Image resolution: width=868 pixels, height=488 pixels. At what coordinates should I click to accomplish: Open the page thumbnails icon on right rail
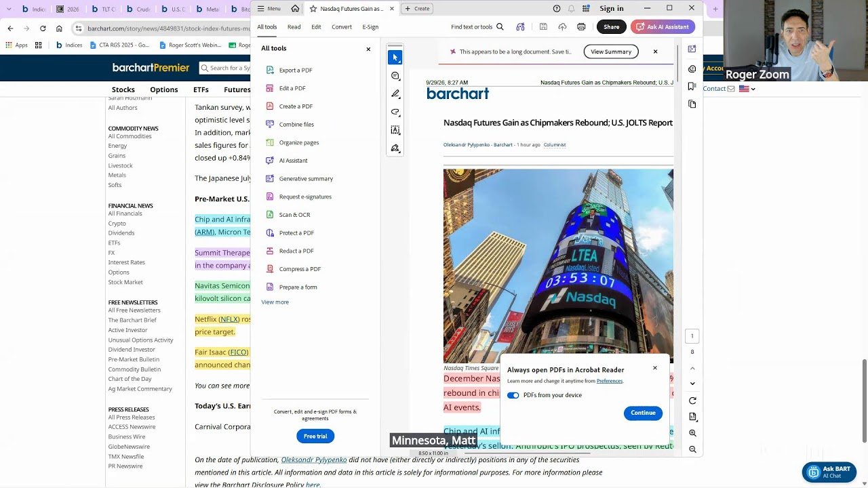692,104
